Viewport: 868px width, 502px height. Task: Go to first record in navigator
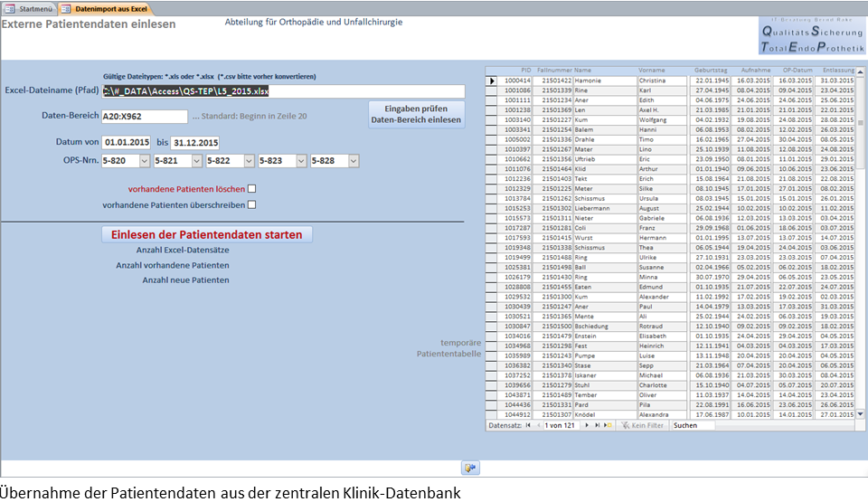[528, 425]
